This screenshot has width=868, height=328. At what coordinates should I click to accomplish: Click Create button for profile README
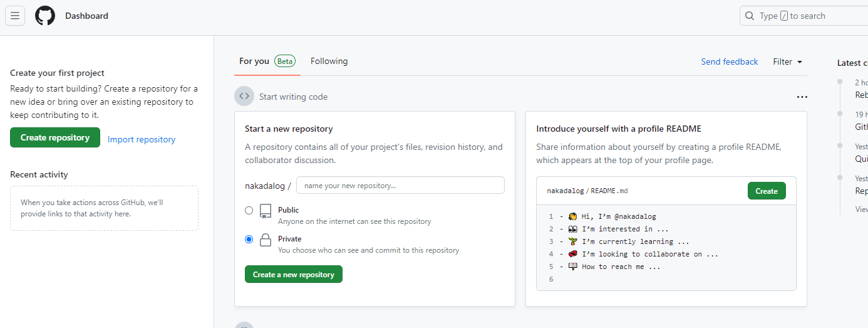pyautogui.click(x=766, y=191)
